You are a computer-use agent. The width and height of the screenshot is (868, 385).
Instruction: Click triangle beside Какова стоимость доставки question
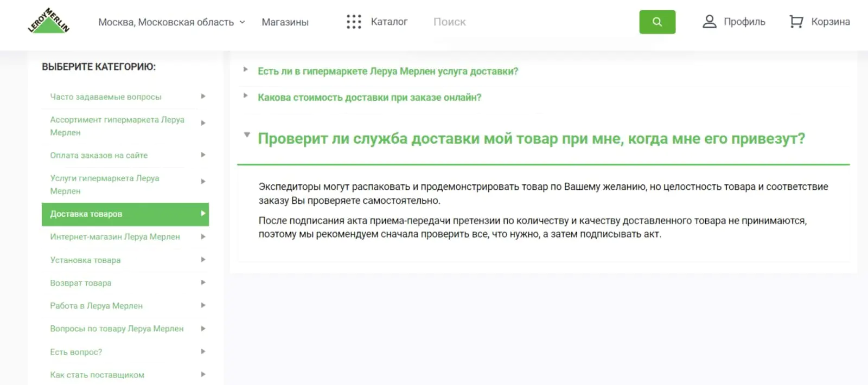point(246,95)
